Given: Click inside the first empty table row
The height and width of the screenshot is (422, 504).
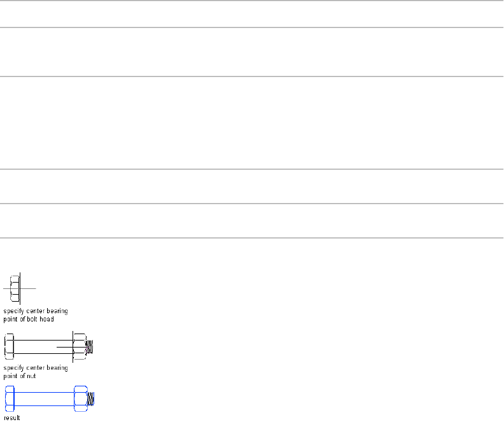Looking at the screenshot, I should pyautogui.click(x=252, y=14).
